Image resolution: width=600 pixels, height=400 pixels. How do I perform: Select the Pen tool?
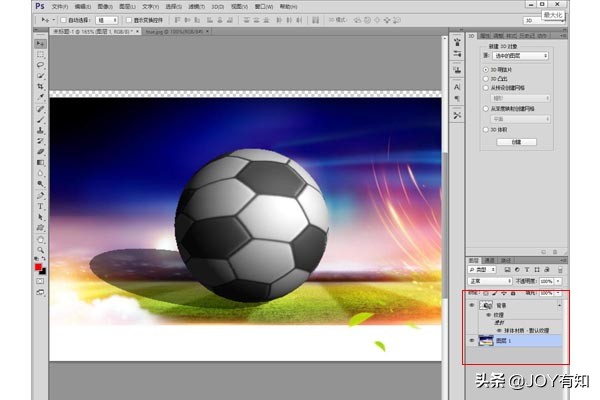point(40,196)
